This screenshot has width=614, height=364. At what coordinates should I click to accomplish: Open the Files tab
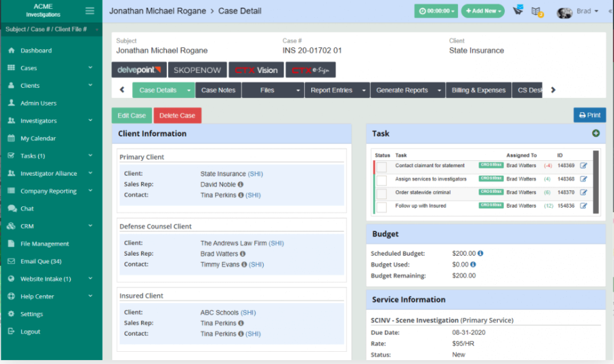point(267,90)
